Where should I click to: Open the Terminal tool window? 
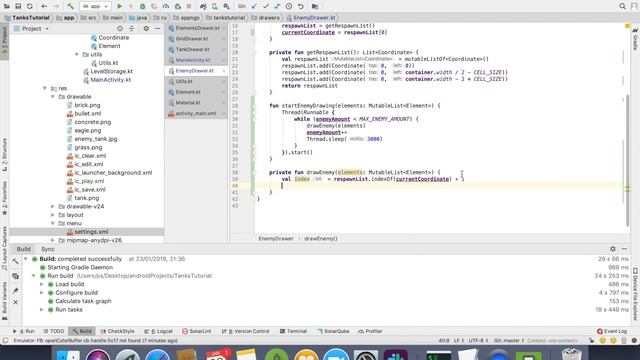[x=293, y=331]
